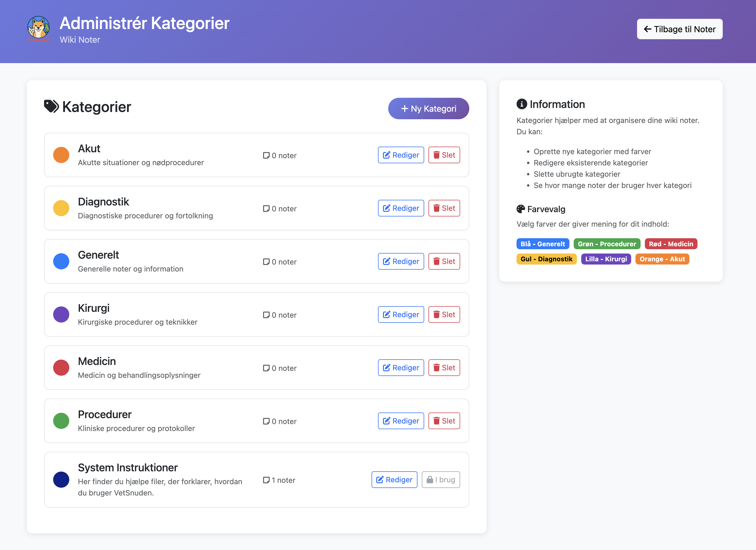Screen dimensions: 756x550
Task: Click the pencil icon in Diagnostik's Rediger button
Action: [x=386, y=208]
